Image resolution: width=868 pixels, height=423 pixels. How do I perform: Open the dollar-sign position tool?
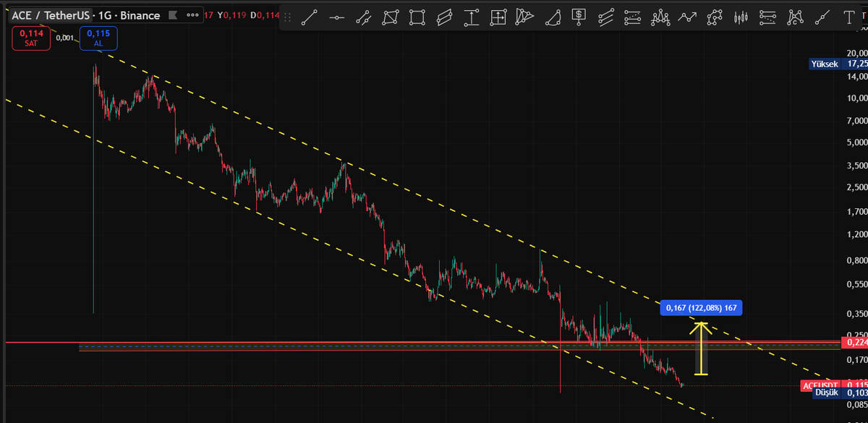coord(579,16)
